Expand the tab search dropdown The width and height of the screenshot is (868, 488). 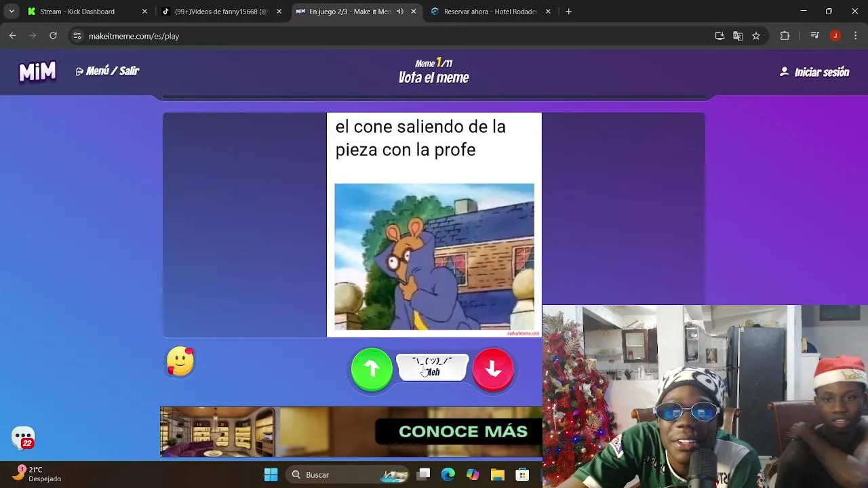point(12,12)
